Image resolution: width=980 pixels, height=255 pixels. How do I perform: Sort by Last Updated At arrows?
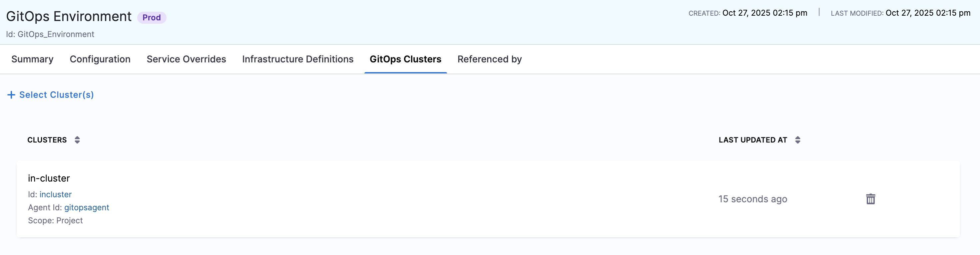(797, 140)
